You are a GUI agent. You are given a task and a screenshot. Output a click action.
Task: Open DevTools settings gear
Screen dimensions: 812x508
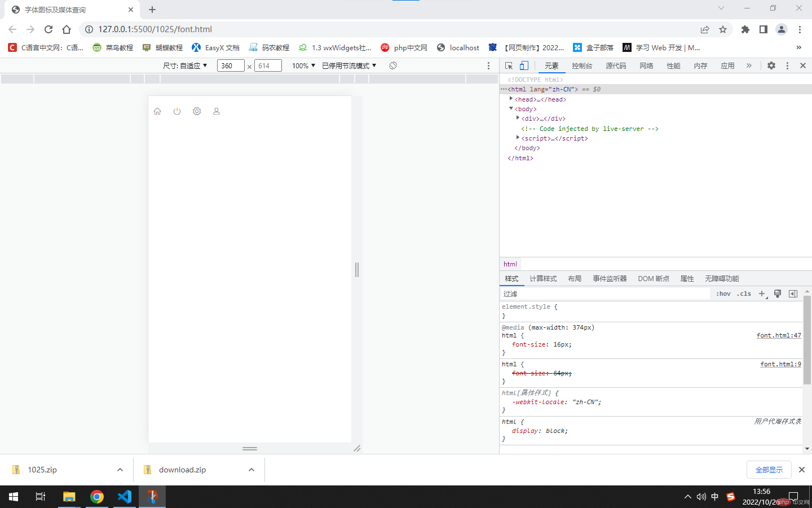(771, 65)
